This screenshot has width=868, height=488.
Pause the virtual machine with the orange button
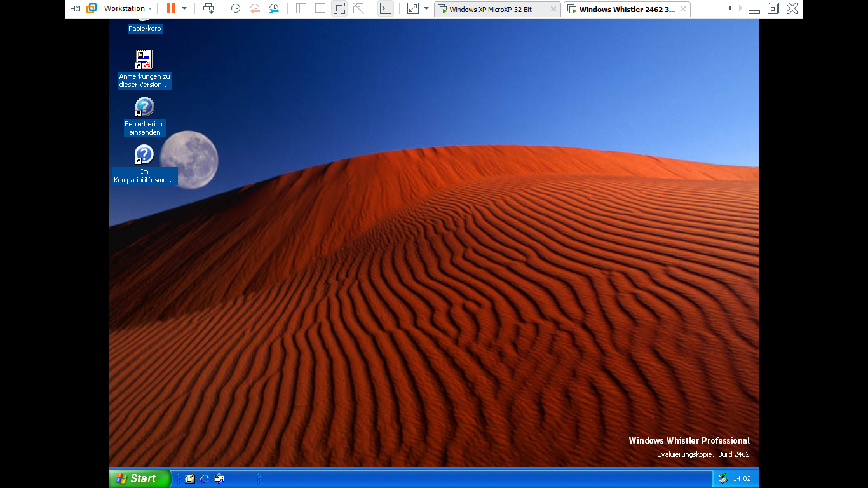(x=170, y=9)
